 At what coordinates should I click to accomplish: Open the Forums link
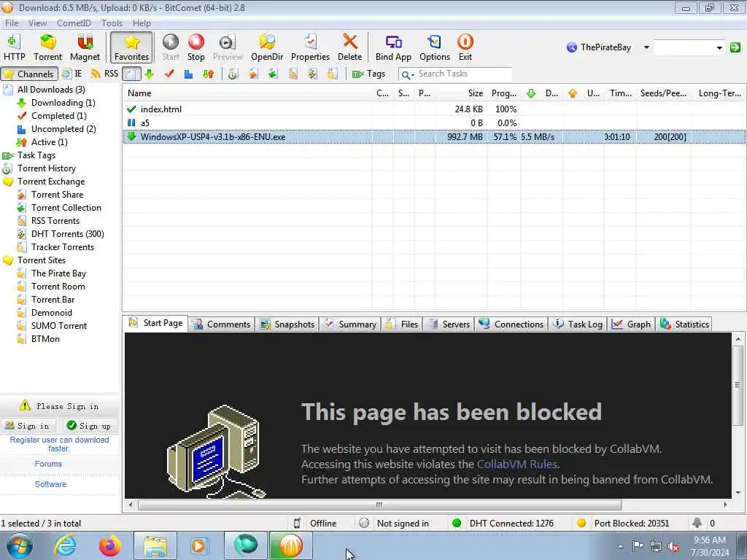pyautogui.click(x=48, y=464)
